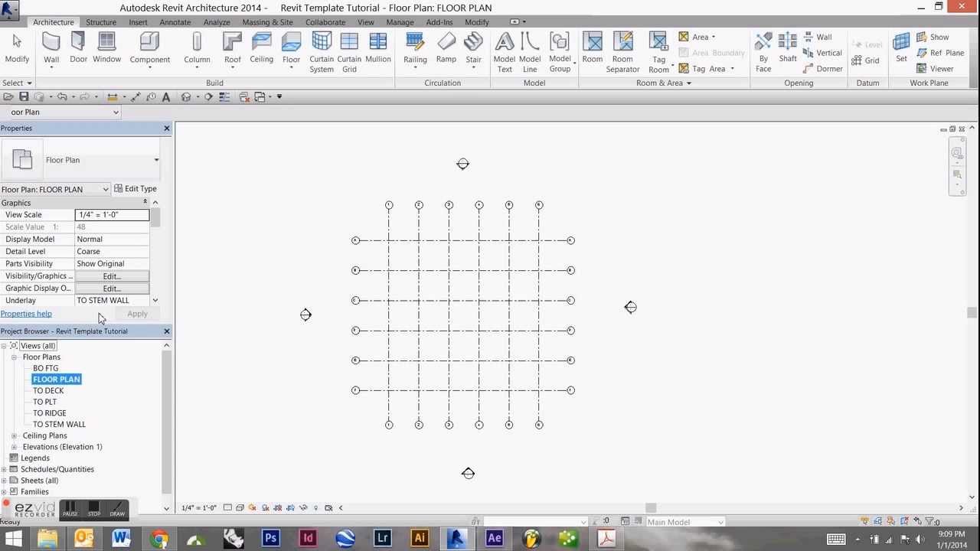Image resolution: width=980 pixels, height=551 pixels.
Task: Choose the Curtain System tool
Action: 322,53
